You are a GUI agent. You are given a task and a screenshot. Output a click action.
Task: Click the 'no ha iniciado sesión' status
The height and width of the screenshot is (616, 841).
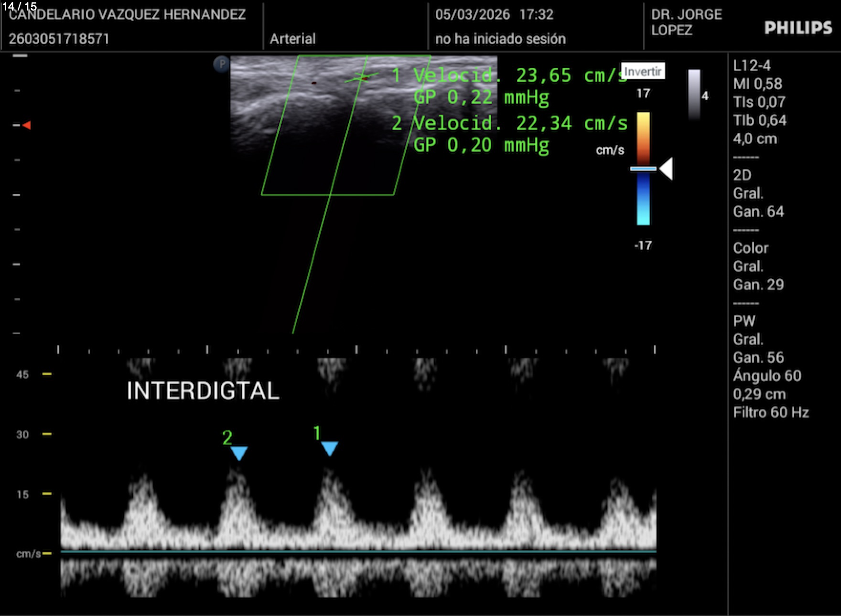[500, 39]
